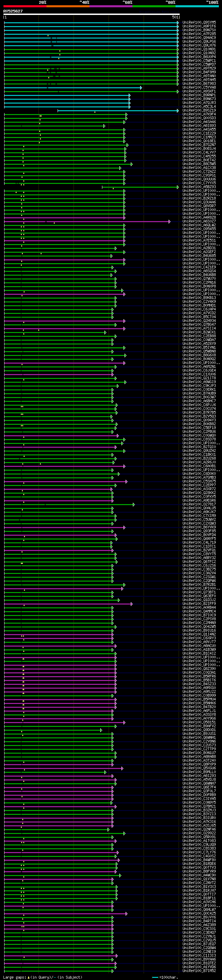Select hit label UniRef100_Q9LPG6

click(199, 41)
